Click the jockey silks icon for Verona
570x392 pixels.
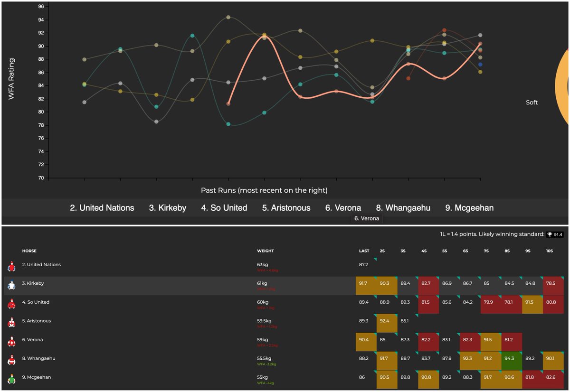click(12, 342)
